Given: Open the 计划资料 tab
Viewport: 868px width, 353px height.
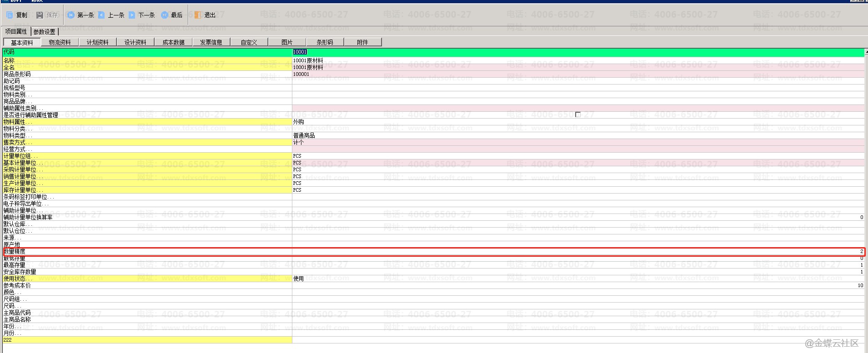Looking at the screenshot, I should point(98,42).
